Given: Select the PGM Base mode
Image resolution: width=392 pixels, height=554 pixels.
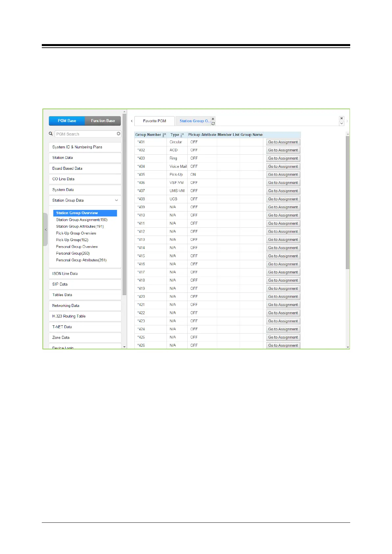Looking at the screenshot, I should coord(67,121).
